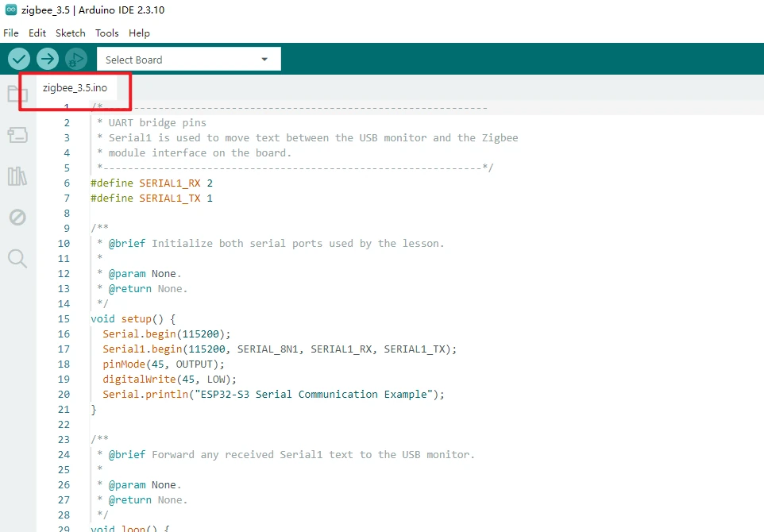Click the 'Serial1 is used to move text' comment

313,138
